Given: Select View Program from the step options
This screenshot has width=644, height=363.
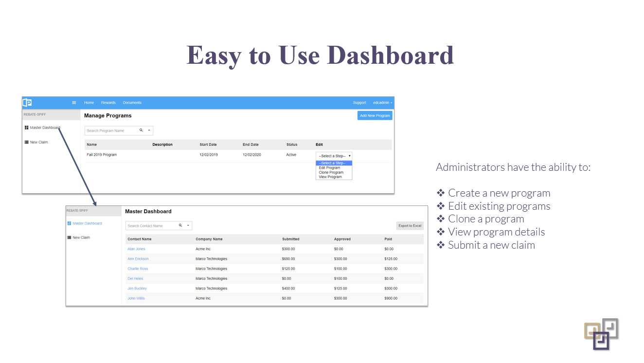Looking at the screenshot, I should click(330, 178).
